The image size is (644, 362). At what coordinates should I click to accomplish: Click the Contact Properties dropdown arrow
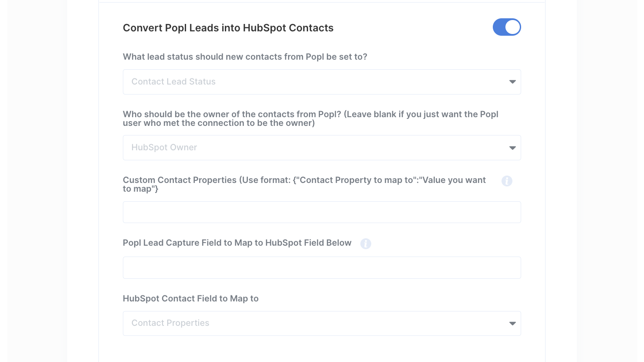click(x=512, y=323)
